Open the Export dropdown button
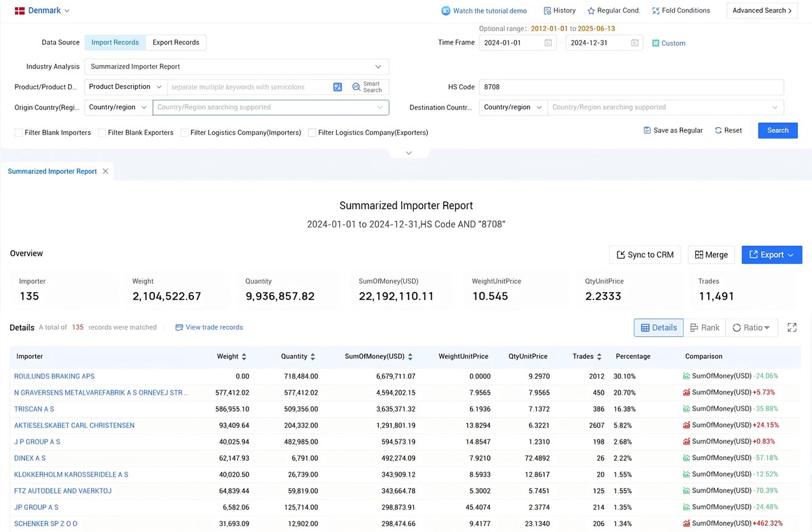Screen dimensions: 812x532 pyautogui.click(x=772, y=255)
